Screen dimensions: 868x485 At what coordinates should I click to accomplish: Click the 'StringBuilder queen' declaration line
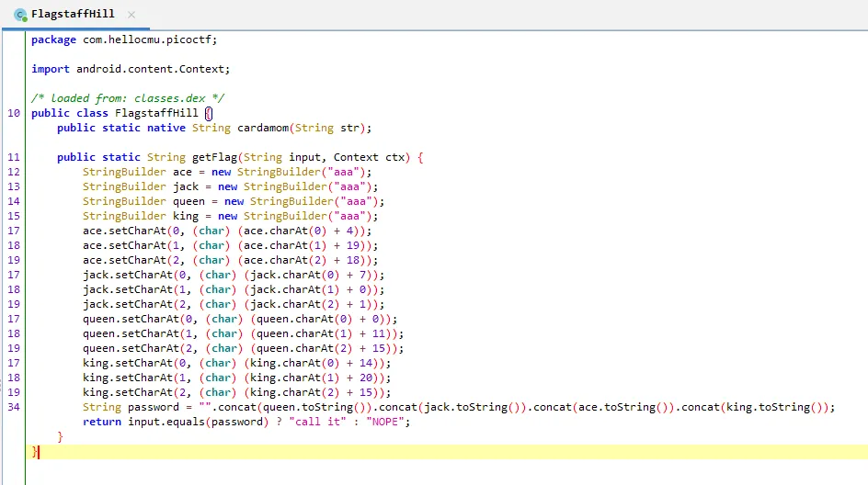click(x=233, y=201)
